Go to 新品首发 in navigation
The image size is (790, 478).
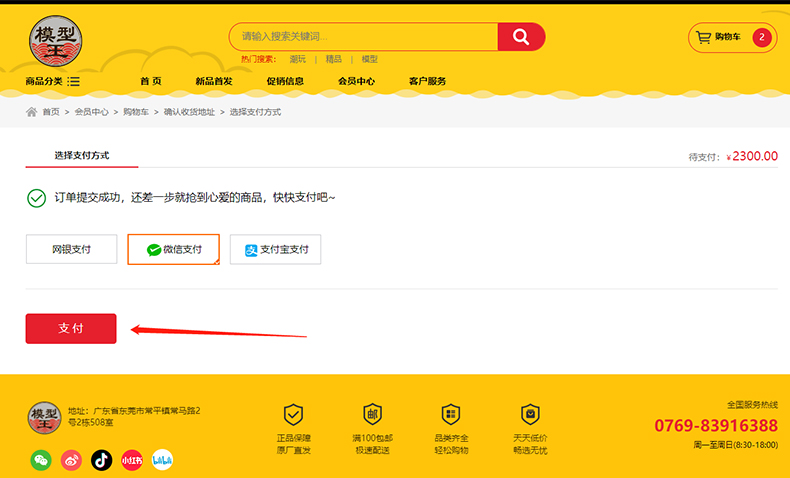point(213,81)
